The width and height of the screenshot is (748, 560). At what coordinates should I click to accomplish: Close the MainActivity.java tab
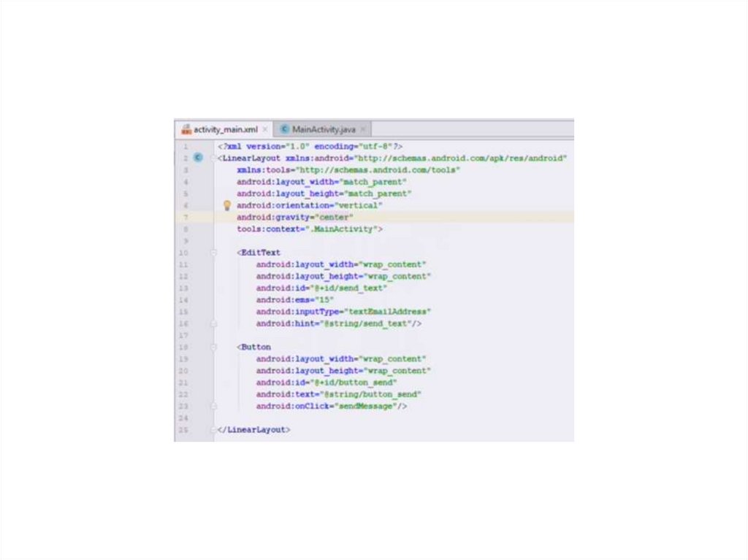[363, 129]
